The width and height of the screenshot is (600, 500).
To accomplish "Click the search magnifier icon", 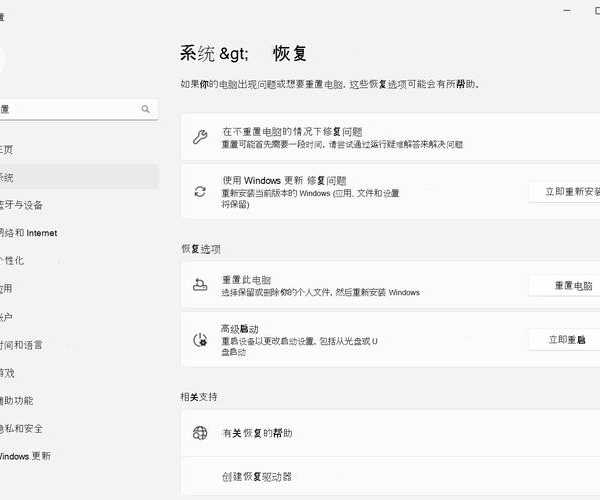I will (x=145, y=109).
